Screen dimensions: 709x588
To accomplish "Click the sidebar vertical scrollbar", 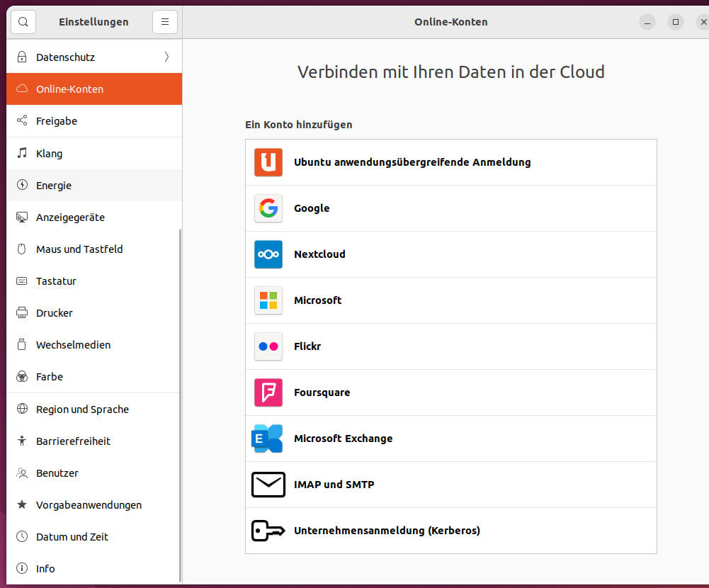I will click(x=180, y=405).
